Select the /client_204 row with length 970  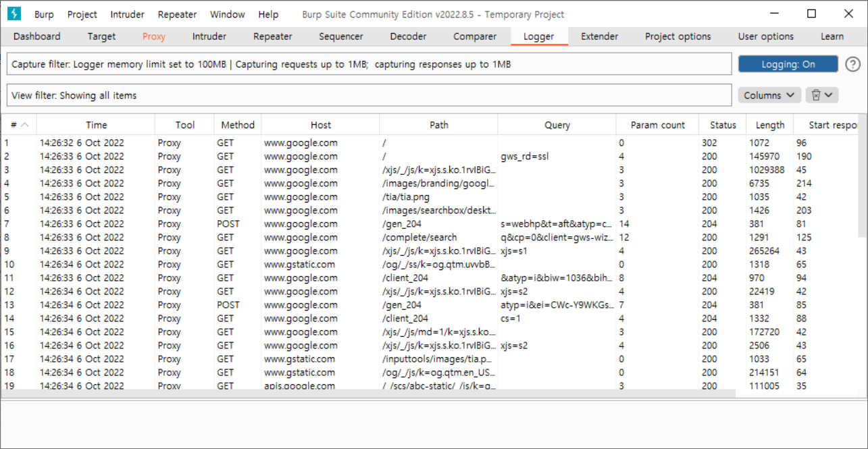(430, 278)
